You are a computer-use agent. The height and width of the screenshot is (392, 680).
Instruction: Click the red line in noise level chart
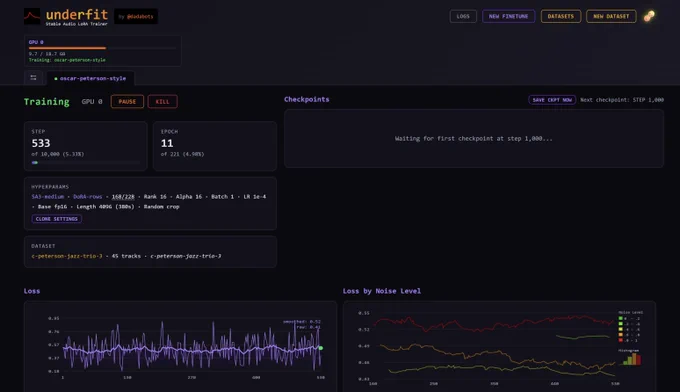click(x=494, y=324)
